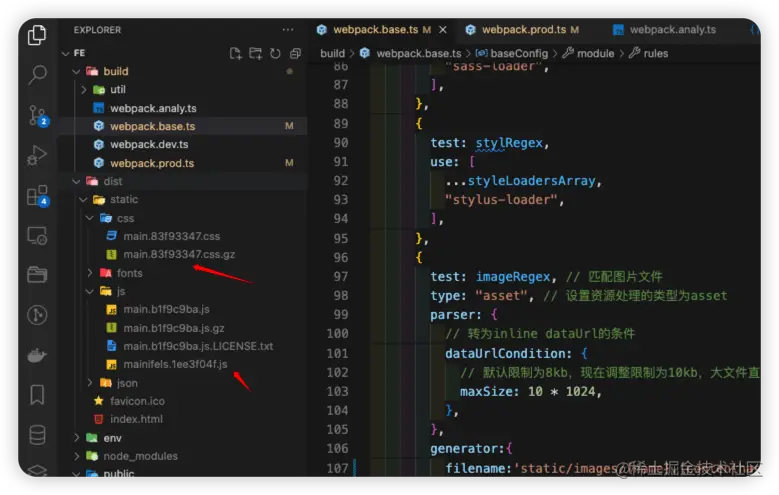Open the Docker view in activity bar

37,355
